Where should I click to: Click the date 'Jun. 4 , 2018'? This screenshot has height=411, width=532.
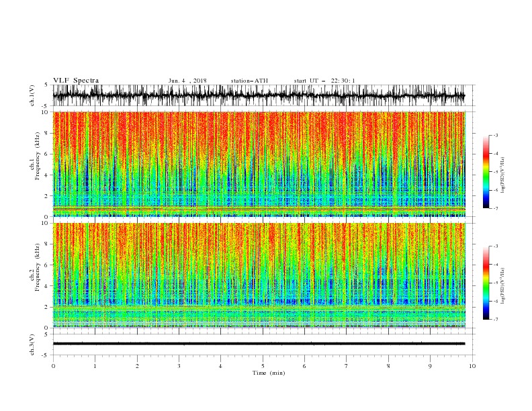187,81
